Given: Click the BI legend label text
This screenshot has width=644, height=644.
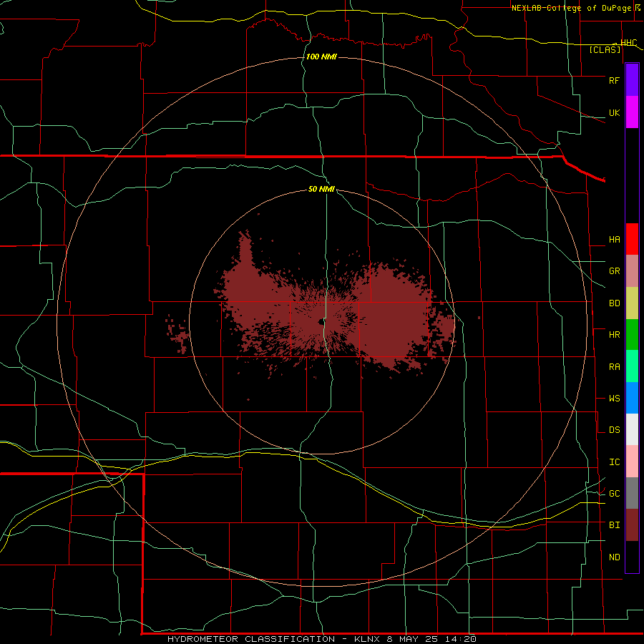Looking at the screenshot, I should pos(614,525).
